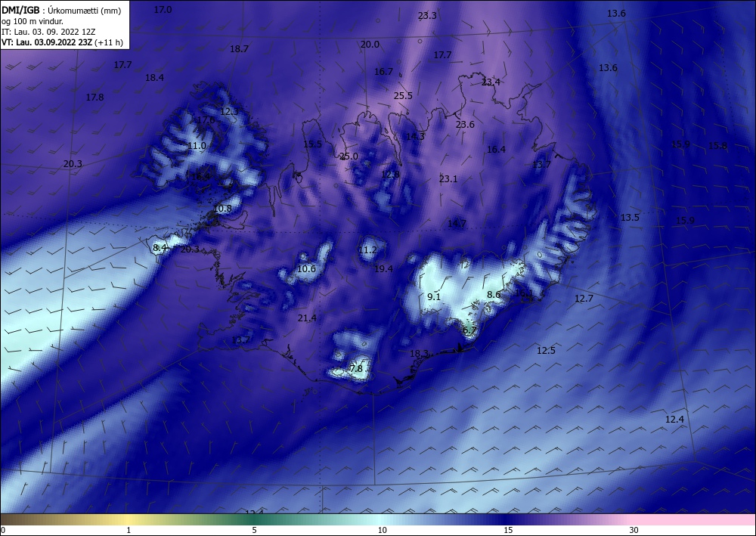Click the 5 label on the color scale
Screen dimensions: 756x536
pyautogui.click(x=254, y=530)
